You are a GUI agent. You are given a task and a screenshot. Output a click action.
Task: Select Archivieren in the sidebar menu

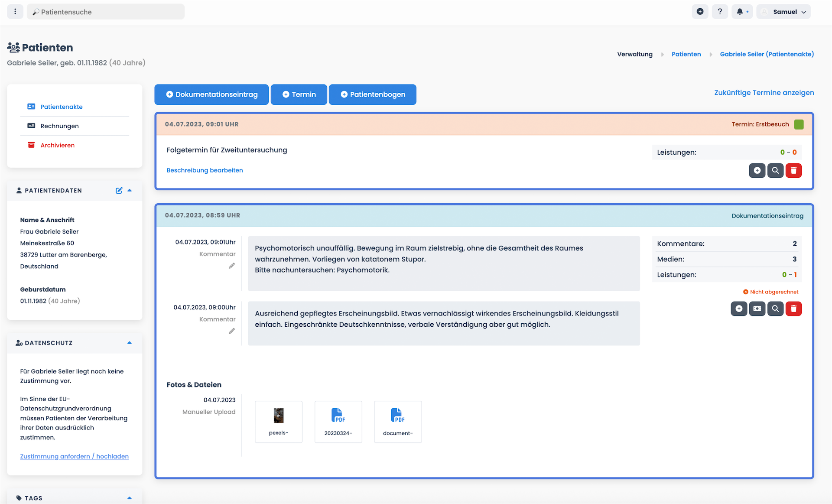[x=57, y=145]
